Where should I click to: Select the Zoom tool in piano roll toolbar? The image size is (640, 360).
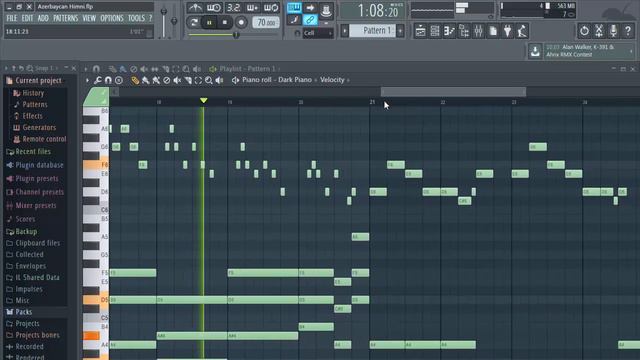[209, 80]
